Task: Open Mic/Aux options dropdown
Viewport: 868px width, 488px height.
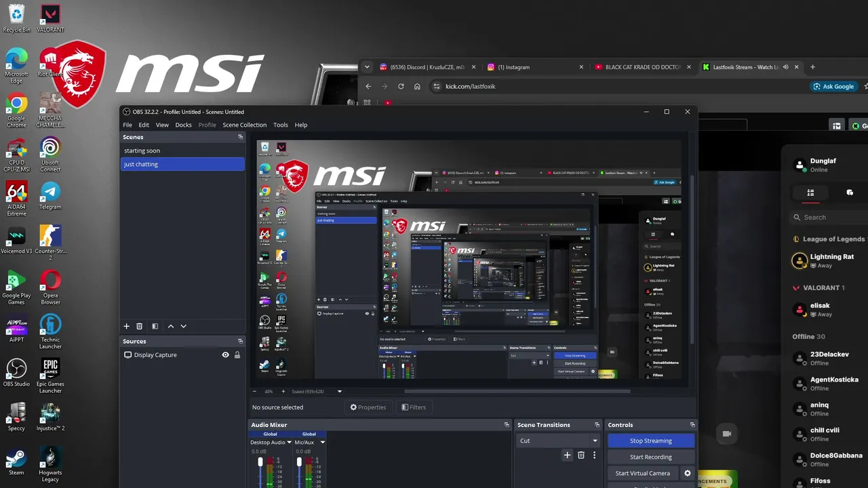Action: (x=322, y=443)
